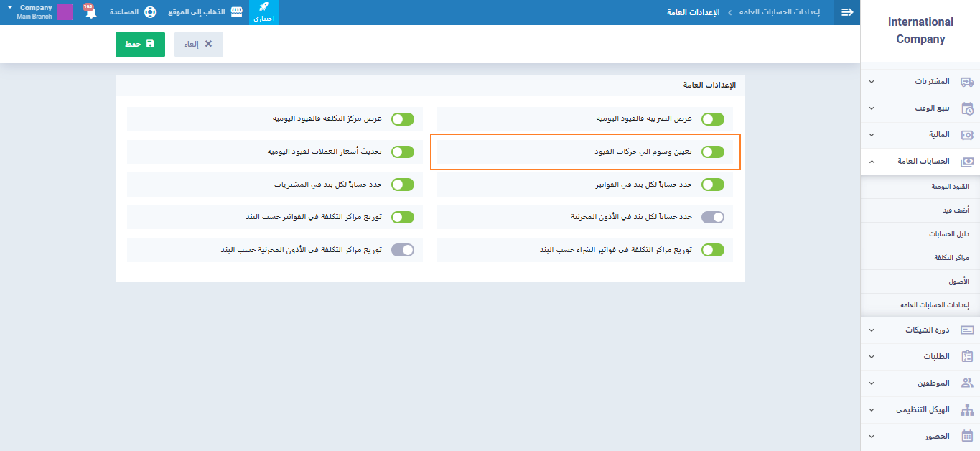Open the Company Main Branch dropdown
Viewport: 980px width, 451px height.
pos(10,8)
